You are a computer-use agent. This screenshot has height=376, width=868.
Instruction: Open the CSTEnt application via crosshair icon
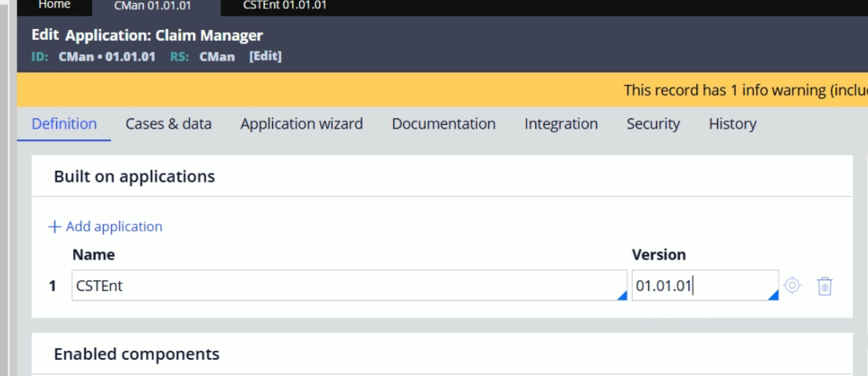coord(792,286)
